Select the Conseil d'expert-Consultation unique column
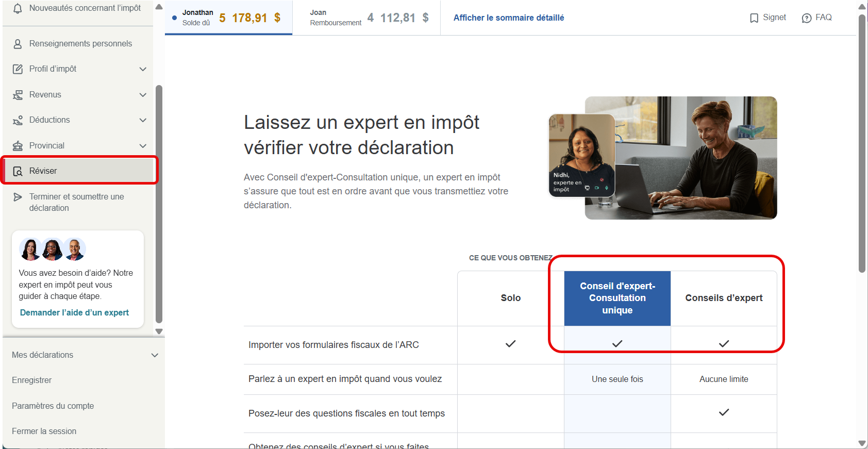 [617, 298]
